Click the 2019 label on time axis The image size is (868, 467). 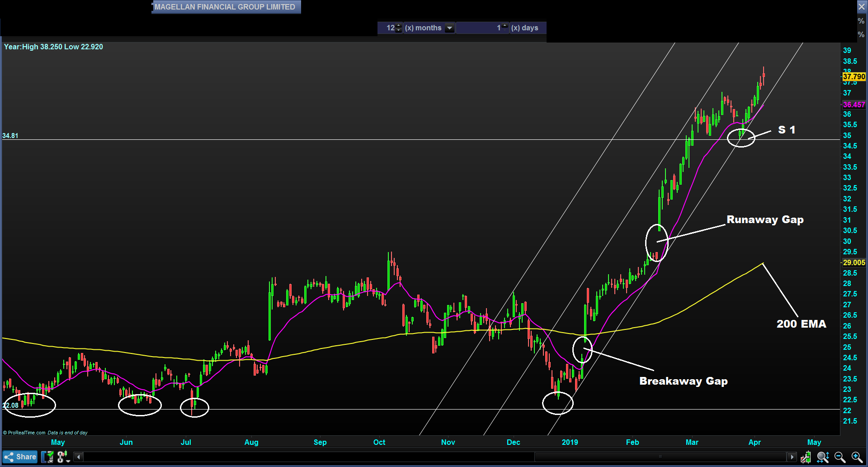pos(570,443)
